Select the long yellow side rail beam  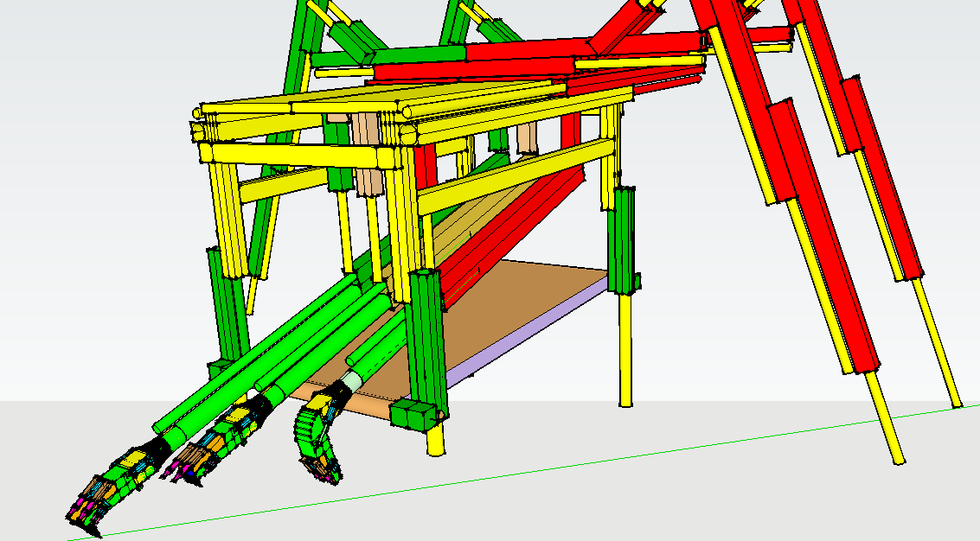[516, 175]
